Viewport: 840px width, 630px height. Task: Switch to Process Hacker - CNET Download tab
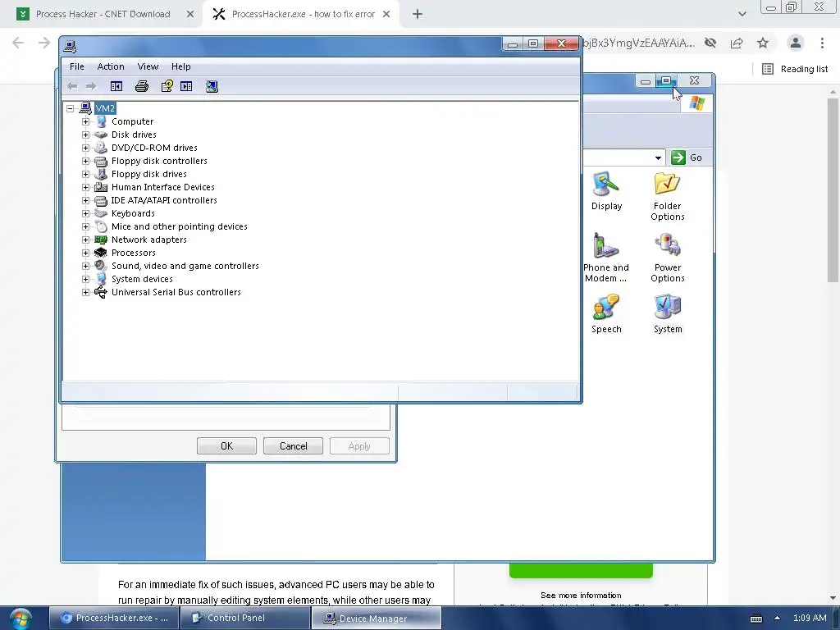103,14
